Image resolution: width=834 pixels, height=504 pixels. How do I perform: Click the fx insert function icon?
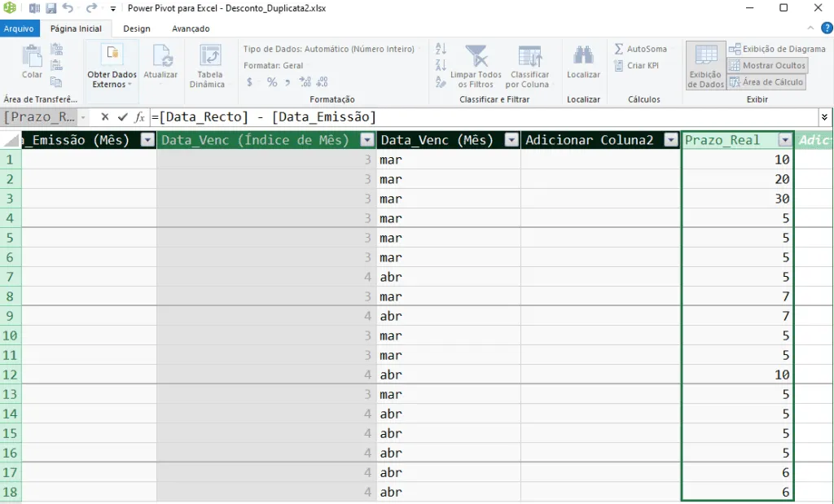pos(139,117)
